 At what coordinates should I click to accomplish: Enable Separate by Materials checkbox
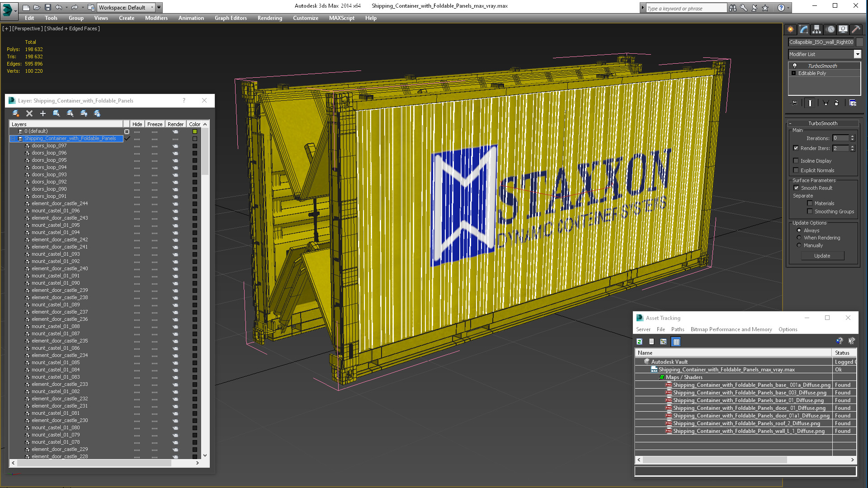[810, 203]
